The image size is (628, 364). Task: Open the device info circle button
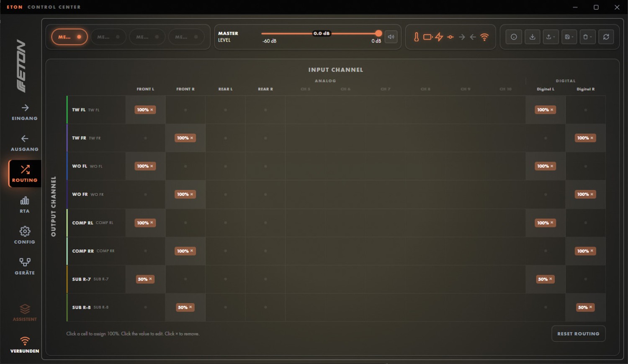pyautogui.click(x=514, y=37)
